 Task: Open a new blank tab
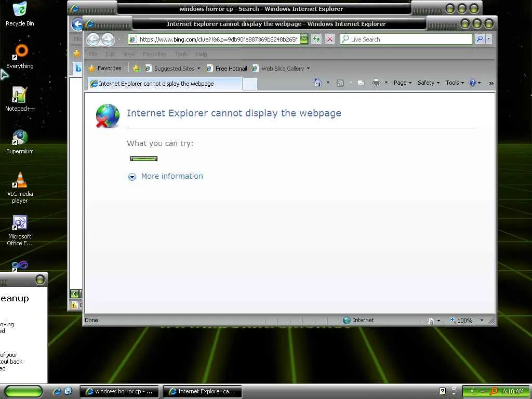pos(250,84)
